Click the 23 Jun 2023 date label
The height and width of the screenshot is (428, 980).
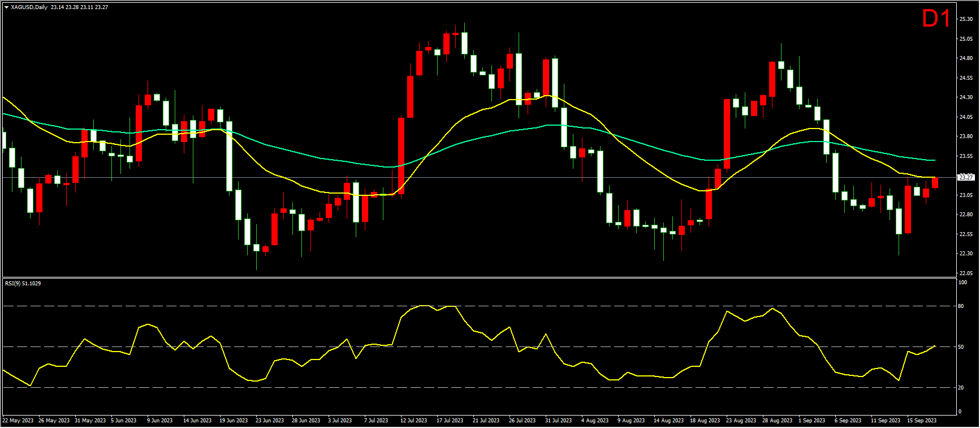click(x=270, y=421)
